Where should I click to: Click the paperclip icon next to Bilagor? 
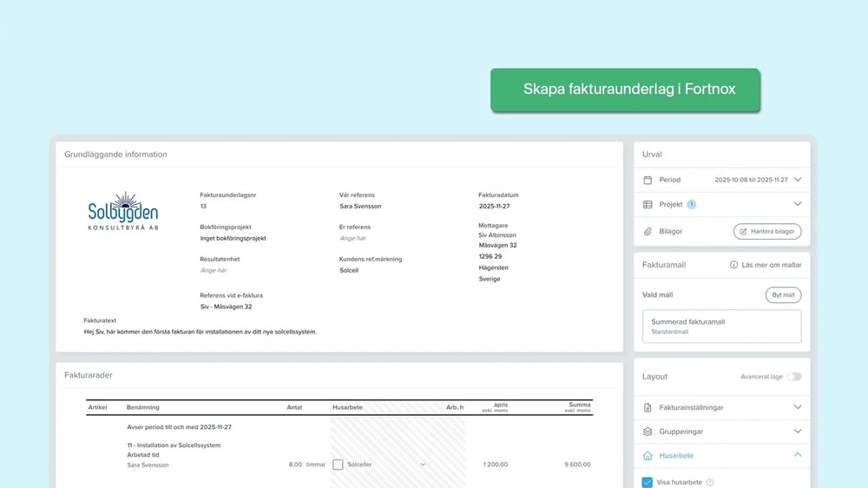coord(648,232)
